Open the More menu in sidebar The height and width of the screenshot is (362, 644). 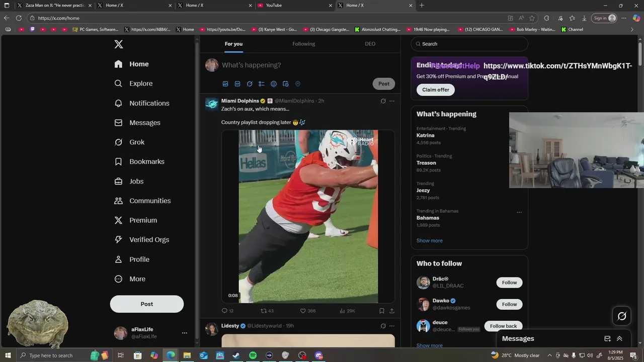point(131,279)
